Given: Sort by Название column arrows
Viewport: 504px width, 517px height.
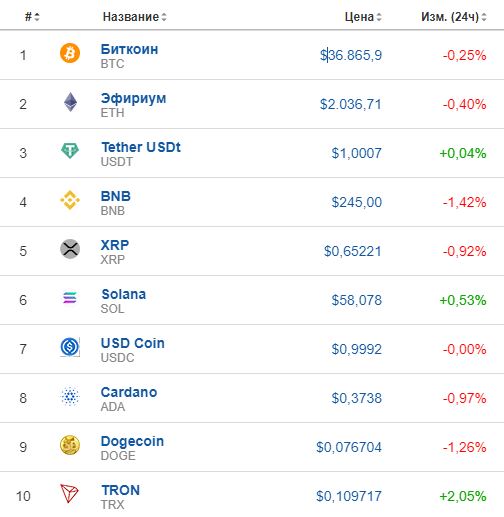Looking at the screenshot, I should pyautogui.click(x=164, y=17).
